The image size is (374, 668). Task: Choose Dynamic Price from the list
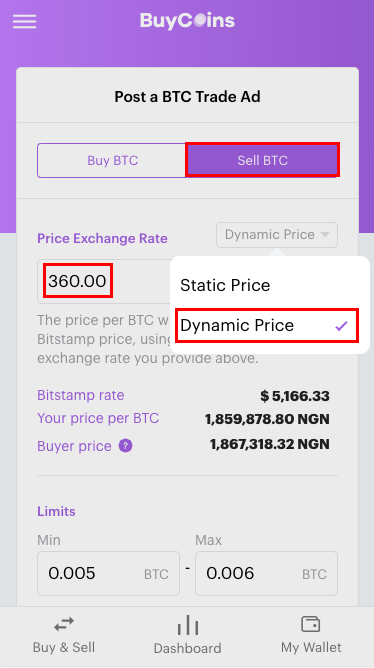click(267, 326)
